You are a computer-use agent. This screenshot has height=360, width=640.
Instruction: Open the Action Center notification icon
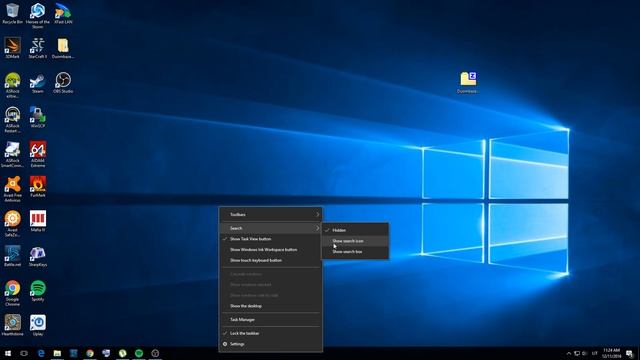tap(629, 353)
